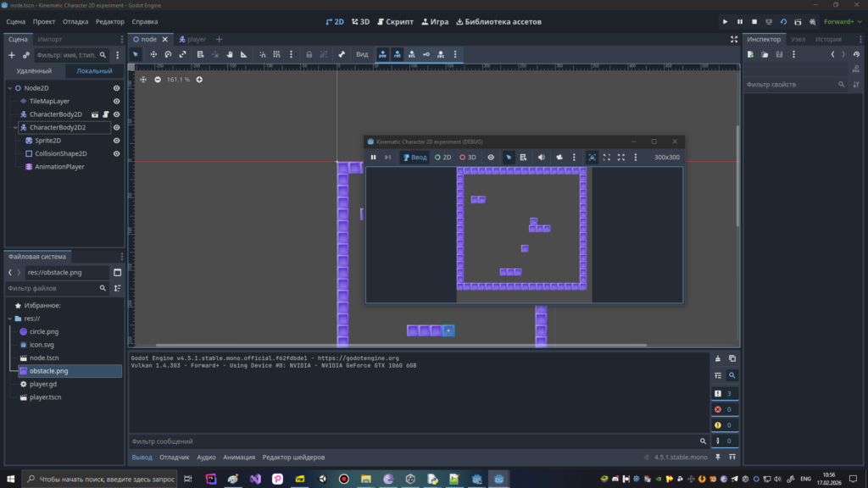
Task: Pause game in debug window toolbar
Action: (373, 157)
